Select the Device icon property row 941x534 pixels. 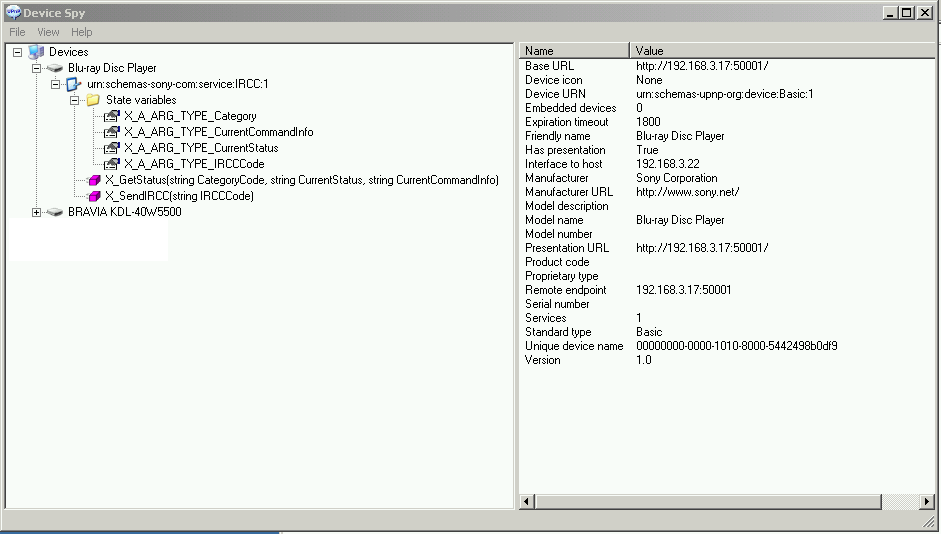pos(727,80)
